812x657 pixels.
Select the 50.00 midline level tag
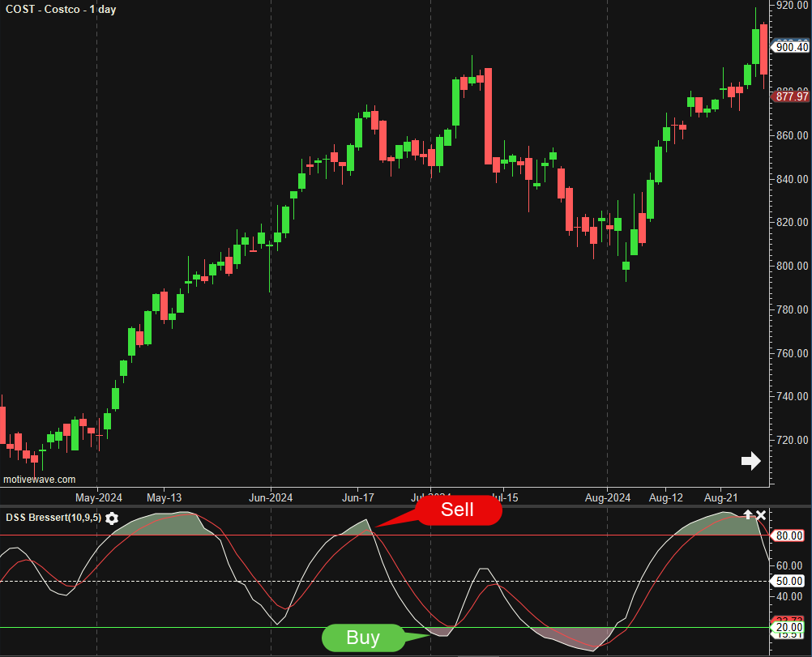point(789,582)
